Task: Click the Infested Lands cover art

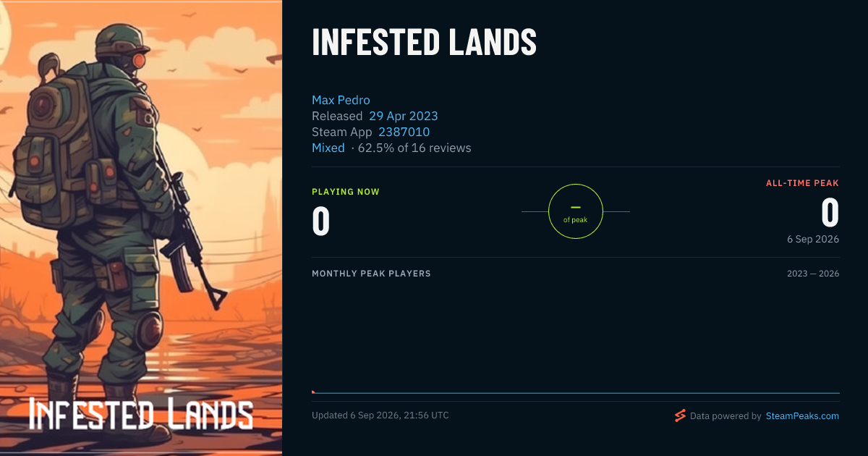Action: [141, 228]
